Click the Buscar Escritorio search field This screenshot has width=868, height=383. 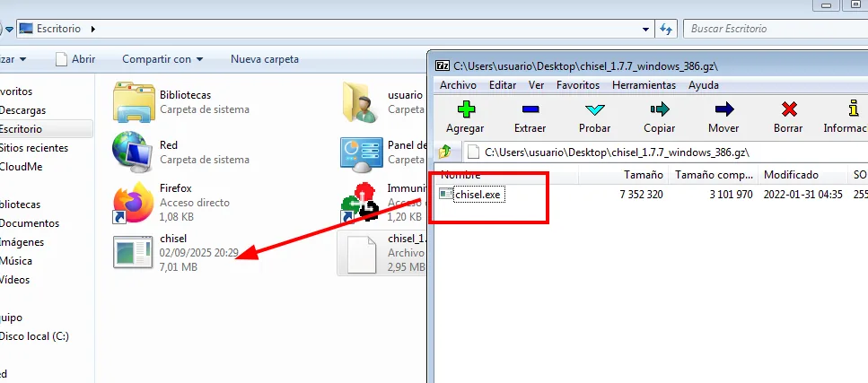pos(775,29)
